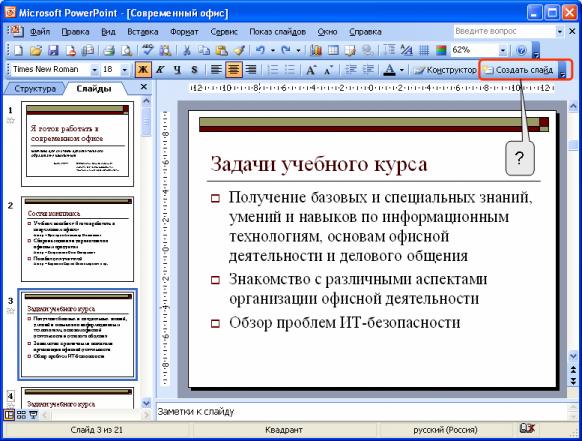
Task: Select slide 1 thumbnail
Action: pyautogui.click(x=77, y=144)
